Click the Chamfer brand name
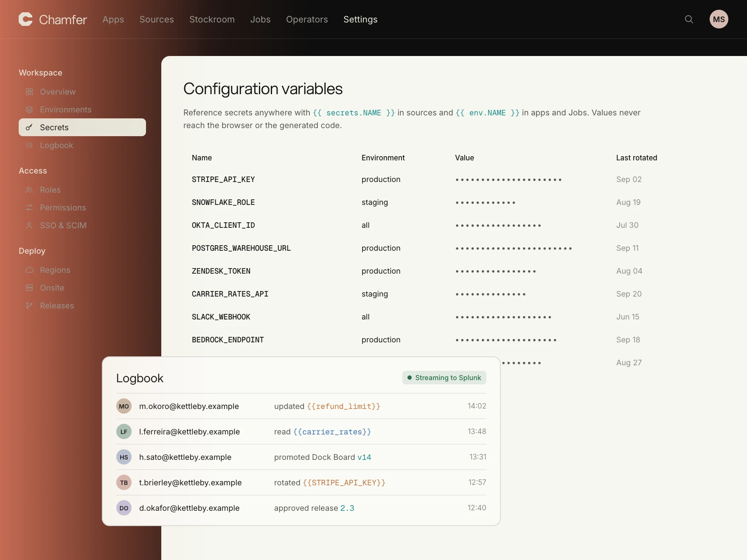This screenshot has height=560, width=747. (63, 20)
